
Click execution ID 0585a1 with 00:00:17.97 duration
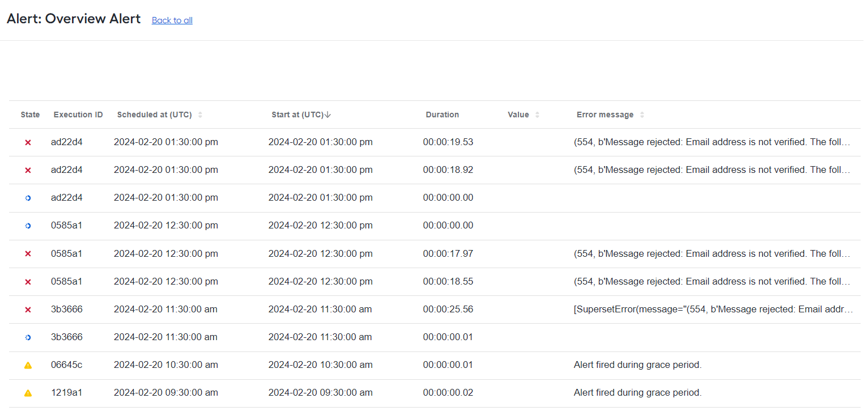click(x=66, y=254)
